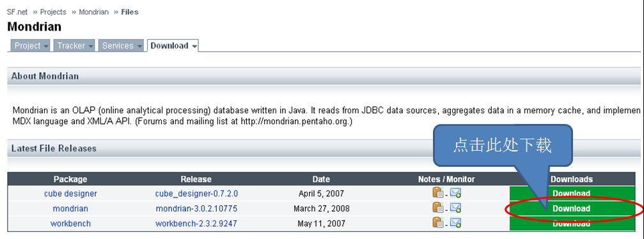Click the Latest File Releases heading
644x239 pixels.
pos(54,148)
